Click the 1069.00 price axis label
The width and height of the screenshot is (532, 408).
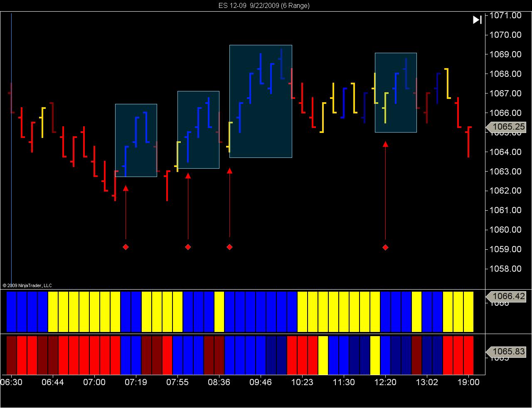[x=505, y=54]
